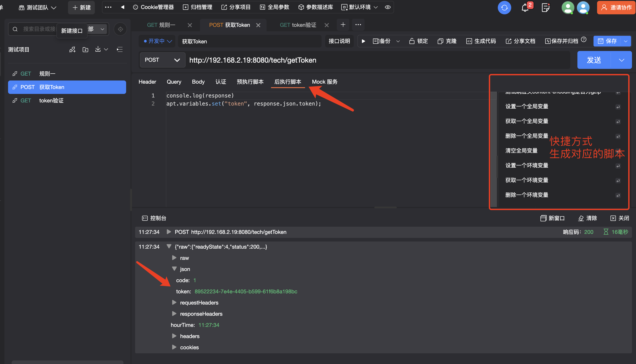Click the import download icon
636x364 pixels.
(98, 49)
